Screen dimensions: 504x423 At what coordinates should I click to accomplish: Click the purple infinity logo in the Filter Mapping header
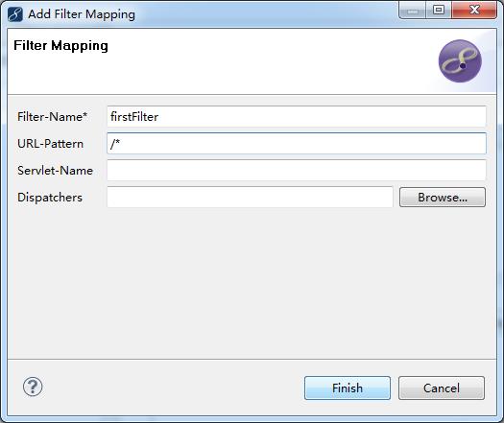[x=460, y=61]
